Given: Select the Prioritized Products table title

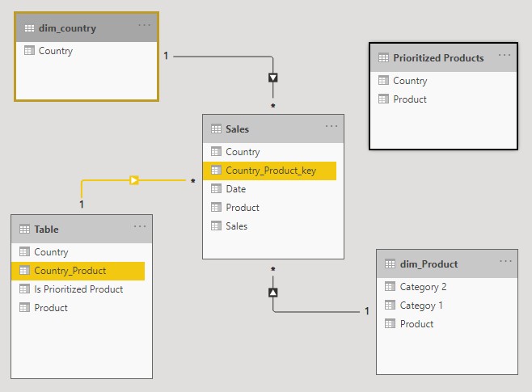Looking at the screenshot, I should coord(438,58).
